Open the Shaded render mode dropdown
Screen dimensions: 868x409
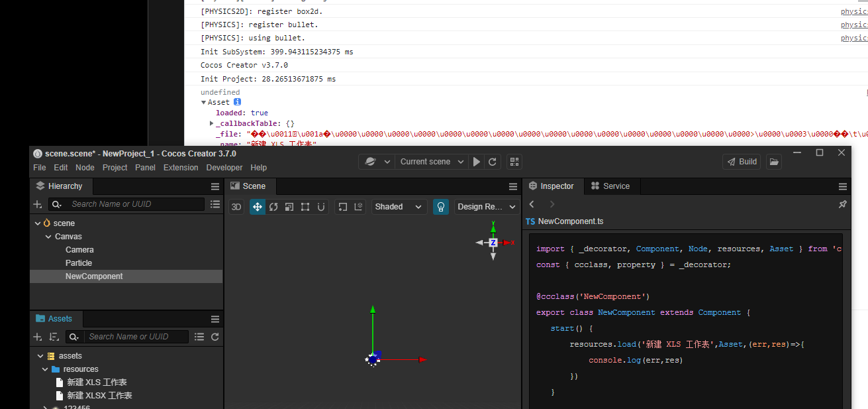click(x=399, y=207)
